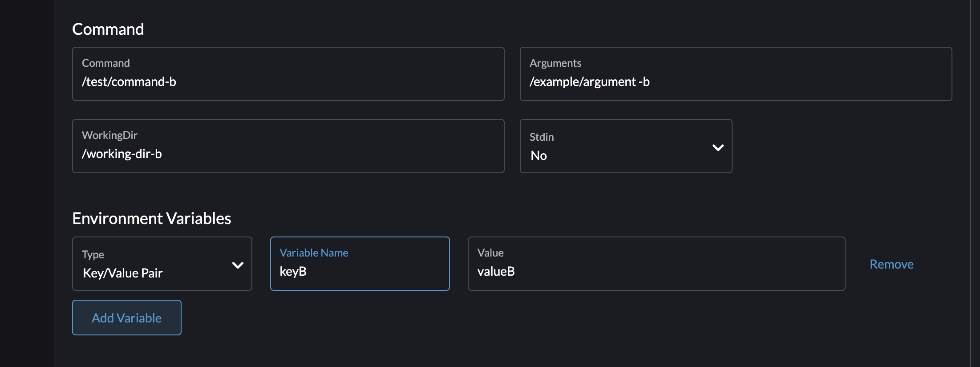The height and width of the screenshot is (367, 980).
Task: Select the valueB value text
Action: 496,271
